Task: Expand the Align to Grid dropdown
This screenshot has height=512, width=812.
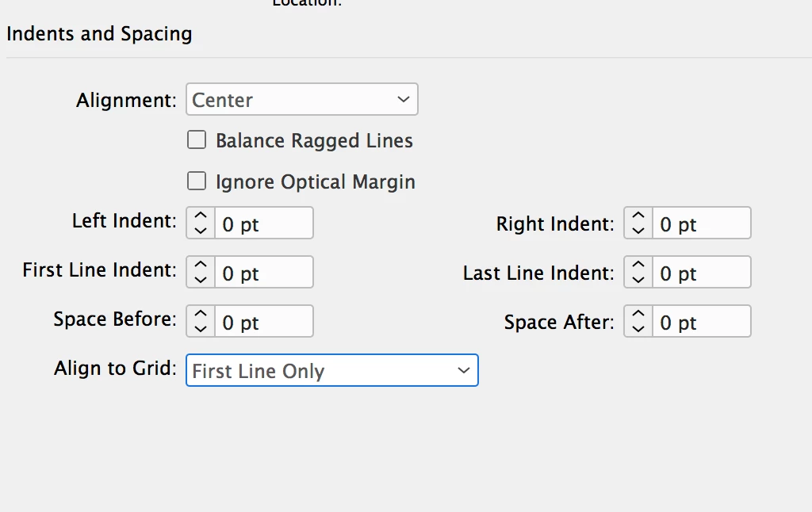Action: tap(331, 371)
